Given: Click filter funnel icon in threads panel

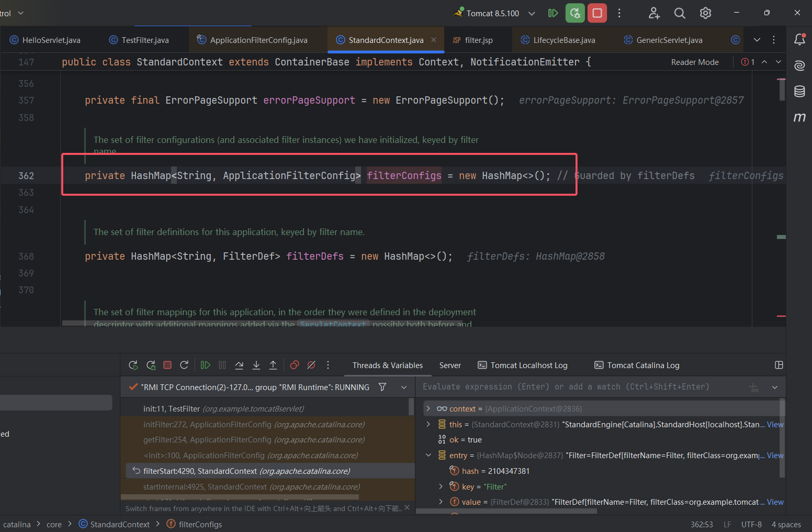Looking at the screenshot, I should pyautogui.click(x=382, y=387).
